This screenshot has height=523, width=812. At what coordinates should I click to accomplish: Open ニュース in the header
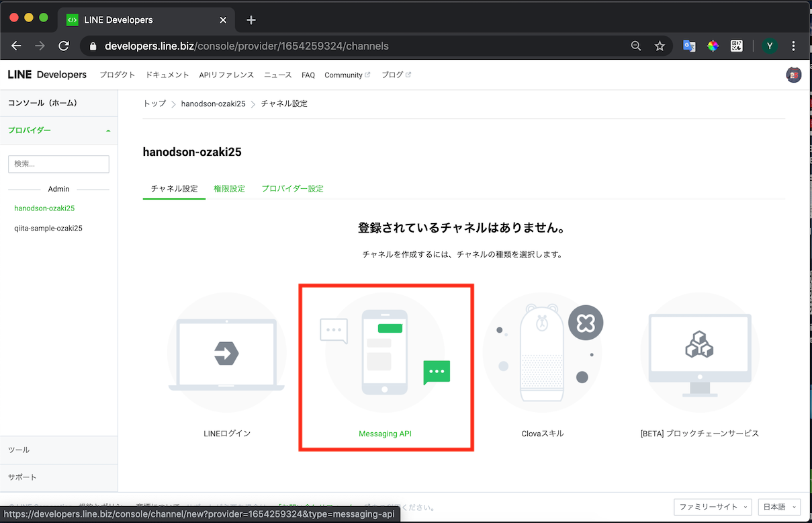[278, 75]
